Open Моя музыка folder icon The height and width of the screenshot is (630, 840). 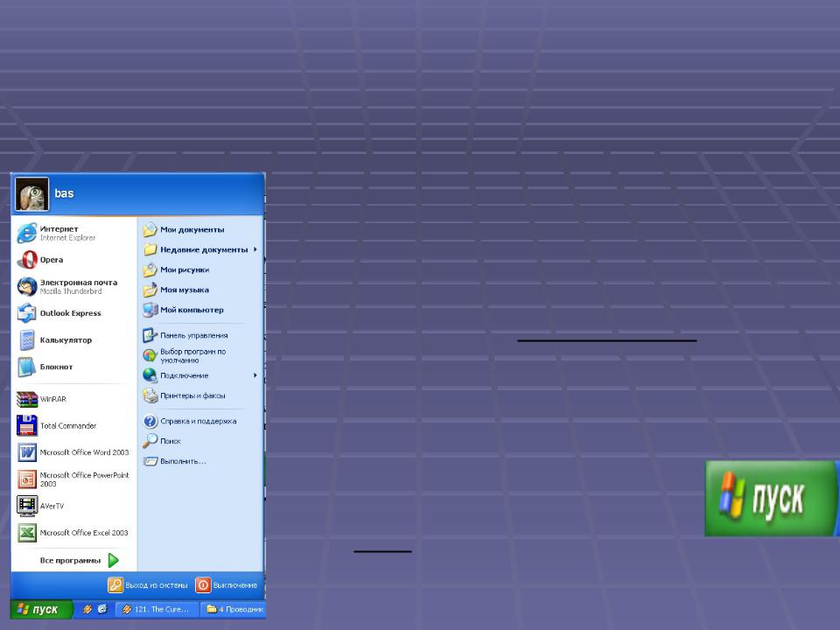point(150,290)
